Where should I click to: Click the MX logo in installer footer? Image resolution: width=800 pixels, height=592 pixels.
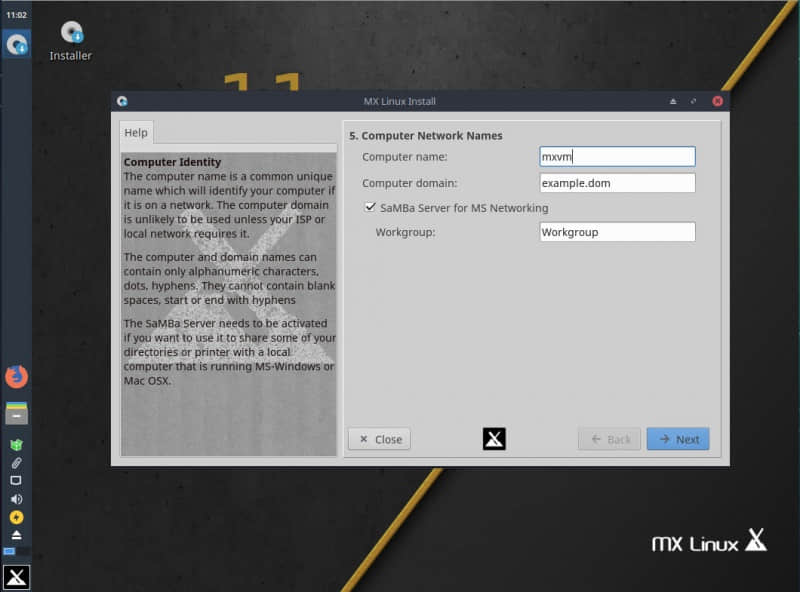coord(494,439)
